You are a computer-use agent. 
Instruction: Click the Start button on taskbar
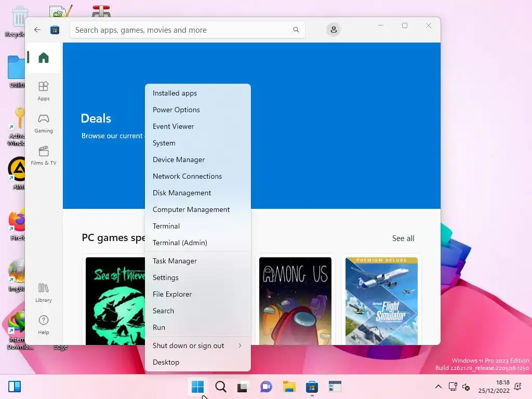pos(197,387)
